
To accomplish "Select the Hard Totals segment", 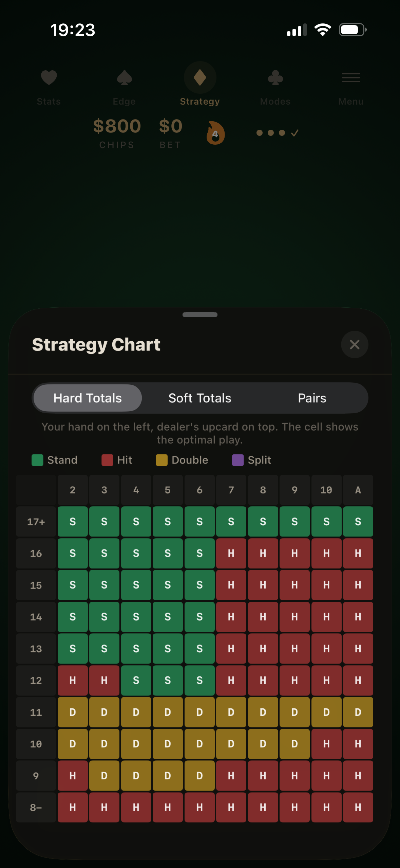I will coord(87,398).
